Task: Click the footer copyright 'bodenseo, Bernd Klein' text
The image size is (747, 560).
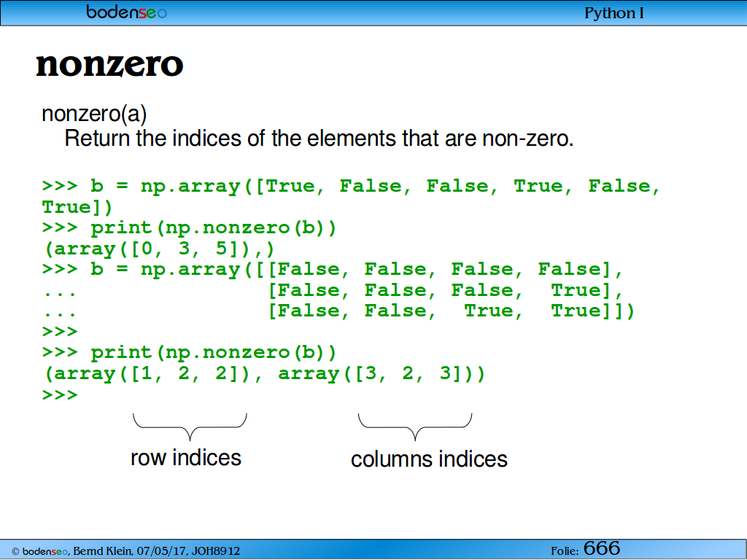Action: (x=125, y=551)
